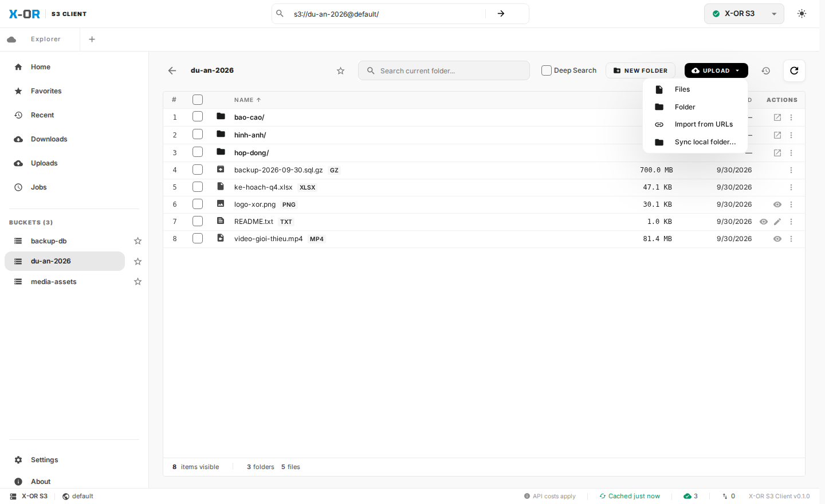
Task: Open a new explorer tab with plus icon
Action: pos(92,40)
